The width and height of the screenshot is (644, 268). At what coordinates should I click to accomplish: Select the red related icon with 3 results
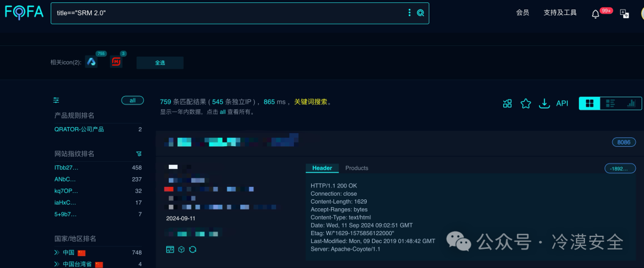(116, 62)
